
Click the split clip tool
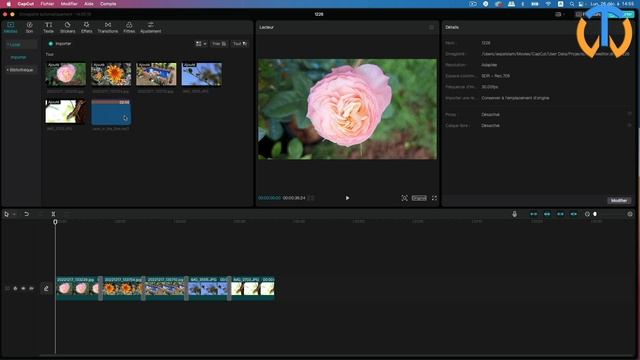[53, 214]
